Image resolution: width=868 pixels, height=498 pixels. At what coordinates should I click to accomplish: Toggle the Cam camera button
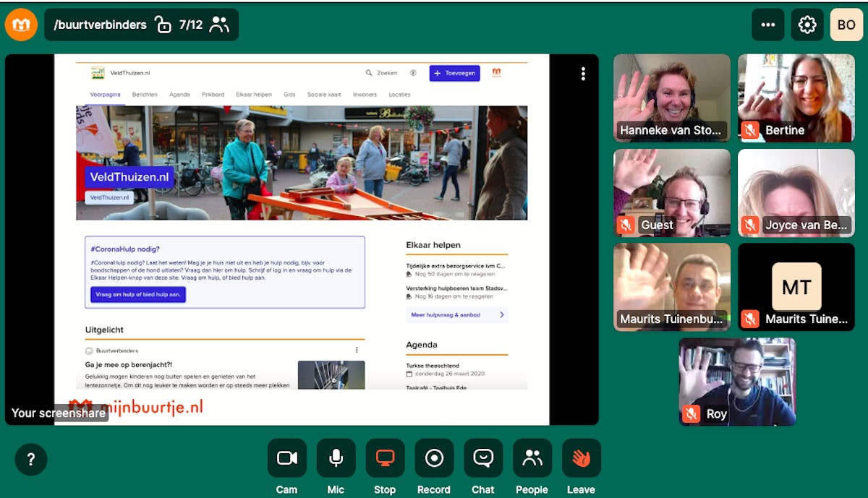coord(286,458)
